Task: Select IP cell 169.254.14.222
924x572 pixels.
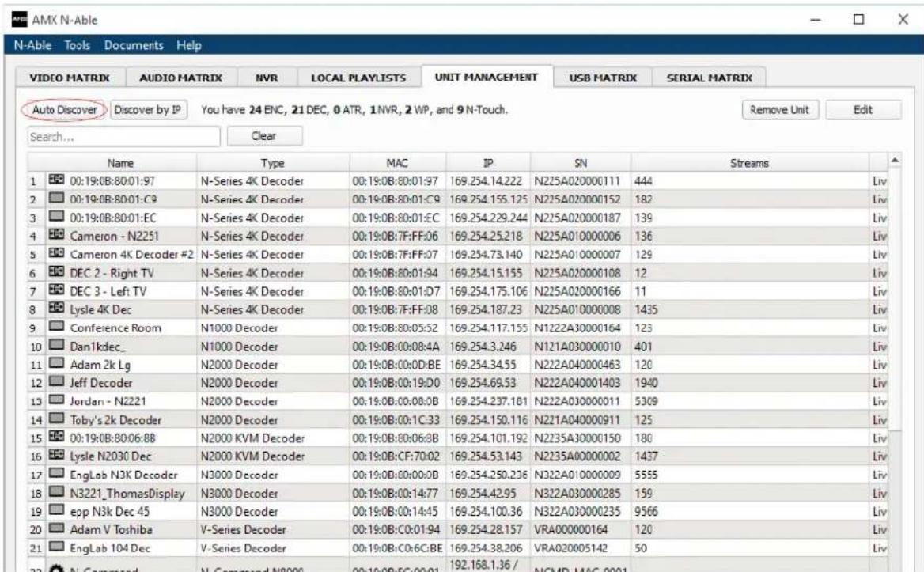Action: click(x=487, y=181)
